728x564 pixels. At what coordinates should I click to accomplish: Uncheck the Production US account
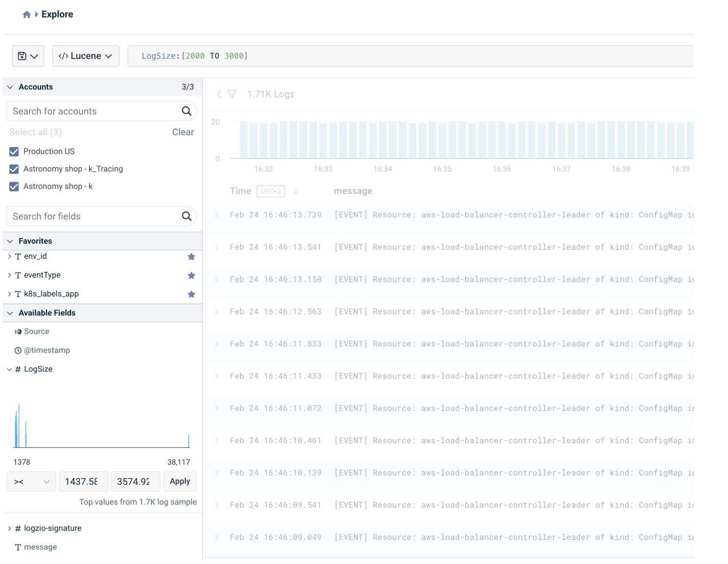[13, 151]
